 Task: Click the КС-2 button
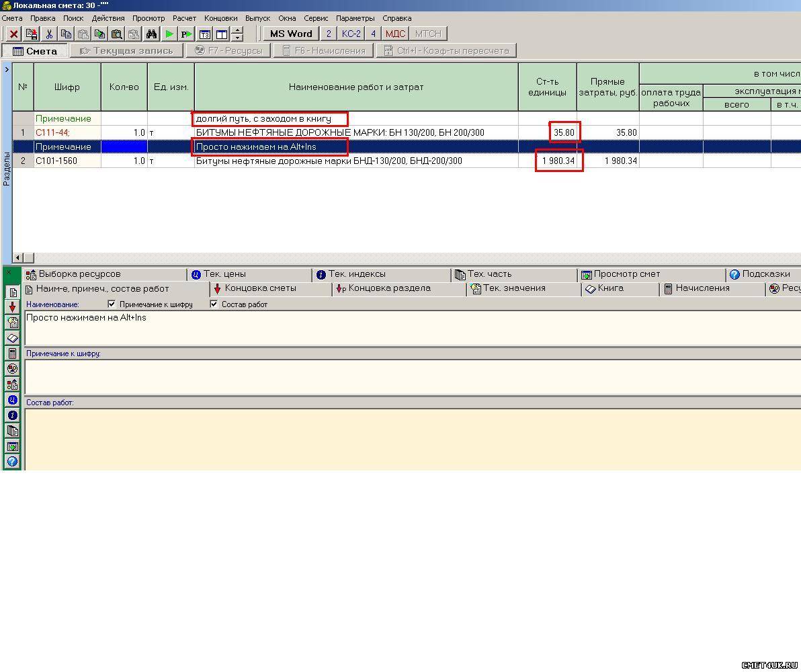click(351, 34)
